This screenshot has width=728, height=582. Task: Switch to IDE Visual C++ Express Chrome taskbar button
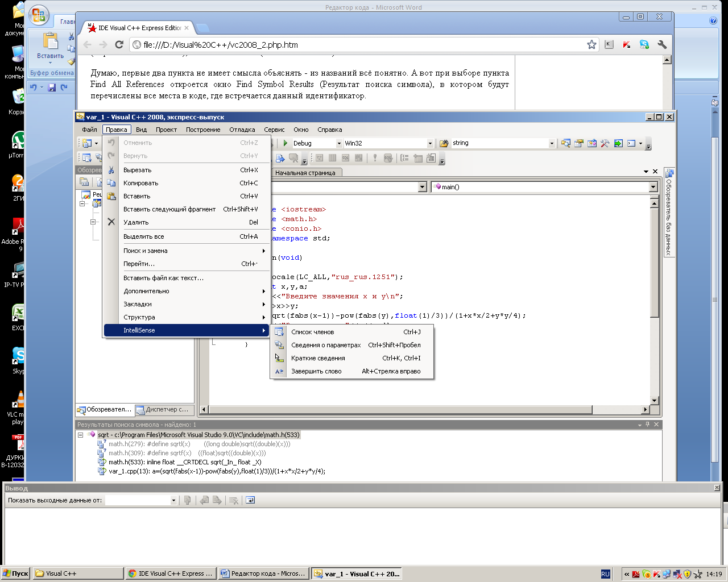click(171, 573)
